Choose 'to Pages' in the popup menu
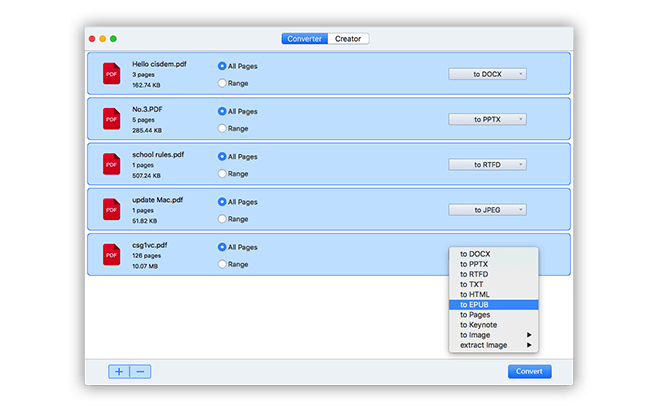Image resolution: width=658 pixels, height=412 pixels. [x=494, y=315]
